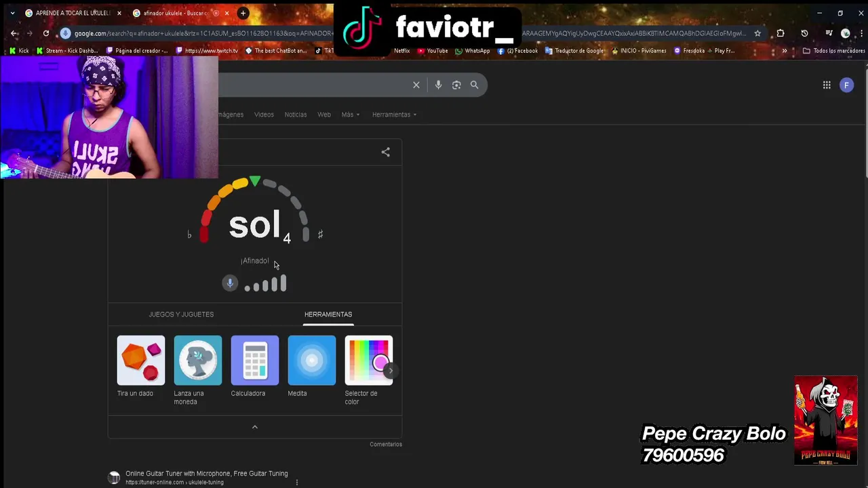This screenshot has height=488, width=868.
Task: Open the Videos search tab
Action: click(x=264, y=115)
